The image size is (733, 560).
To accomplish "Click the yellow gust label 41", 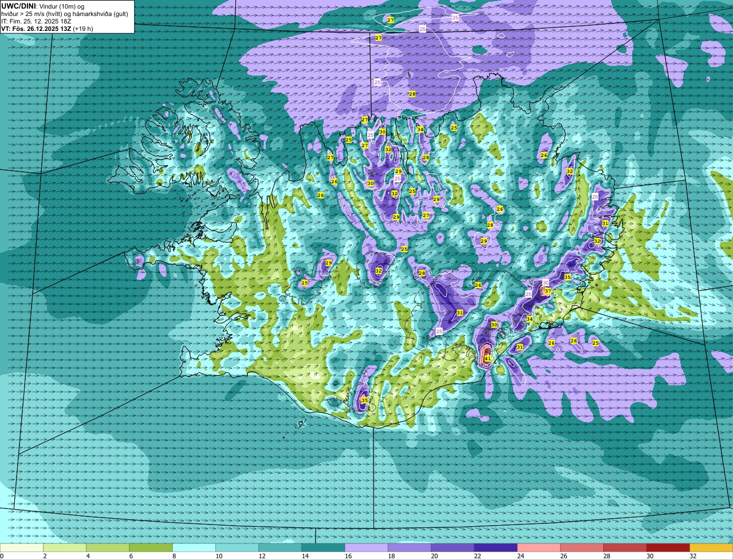I will 488,359.
